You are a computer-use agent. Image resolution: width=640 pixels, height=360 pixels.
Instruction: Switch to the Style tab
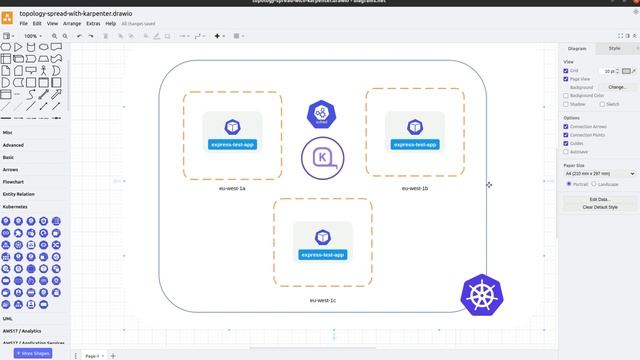click(x=614, y=49)
